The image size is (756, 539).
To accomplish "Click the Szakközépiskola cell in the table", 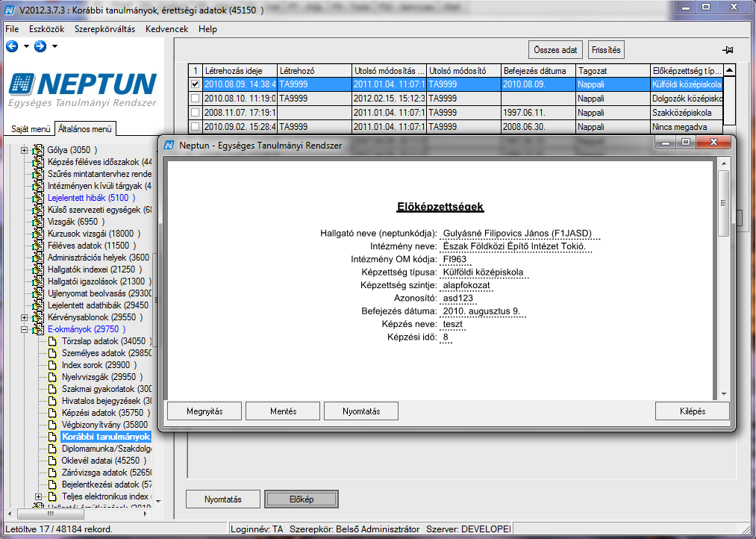I will tap(687, 112).
